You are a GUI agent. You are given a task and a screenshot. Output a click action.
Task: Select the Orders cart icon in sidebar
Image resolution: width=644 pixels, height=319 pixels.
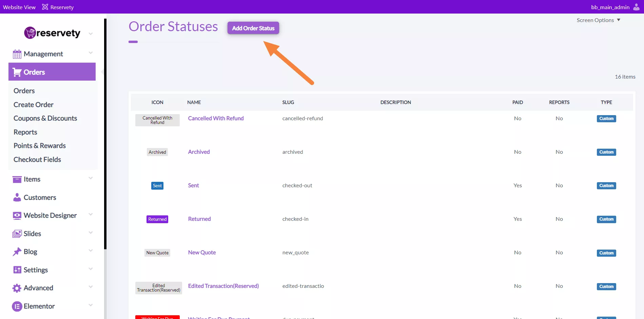point(17,72)
